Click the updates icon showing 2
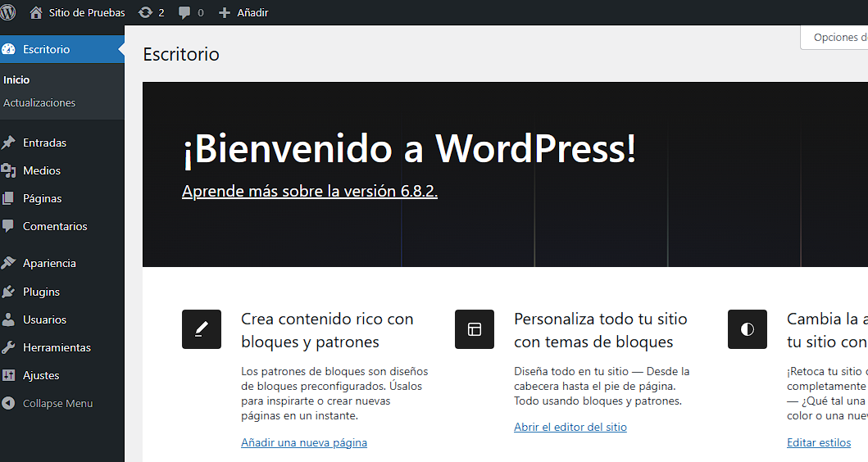 [x=145, y=12]
